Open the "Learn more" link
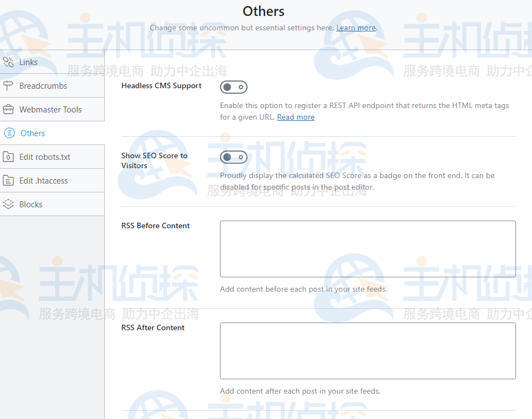 pyautogui.click(x=356, y=28)
